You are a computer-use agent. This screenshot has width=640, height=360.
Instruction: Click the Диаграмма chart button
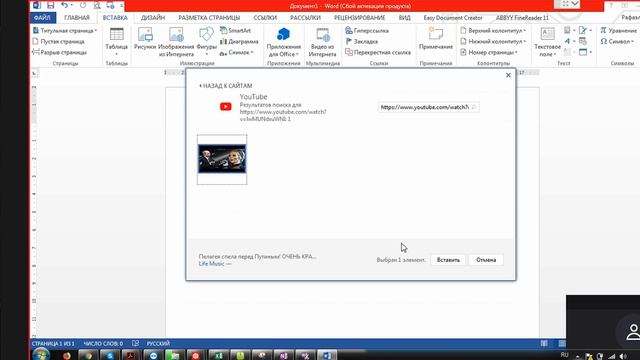[239, 42]
